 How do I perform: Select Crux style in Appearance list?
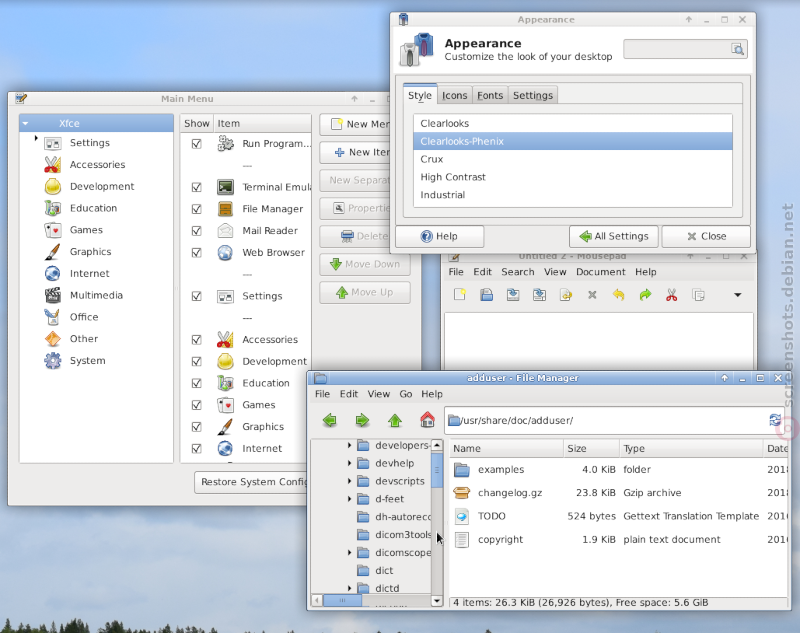(x=572, y=159)
